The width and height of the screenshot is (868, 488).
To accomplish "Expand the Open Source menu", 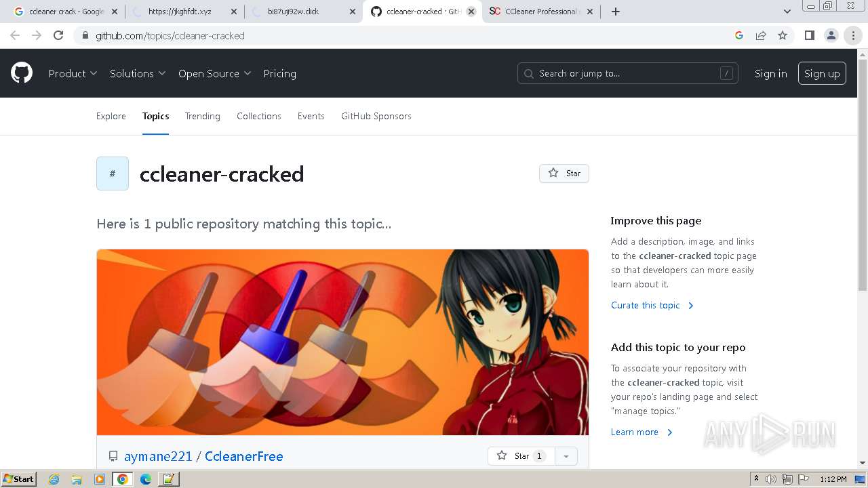I will tap(215, 73).
